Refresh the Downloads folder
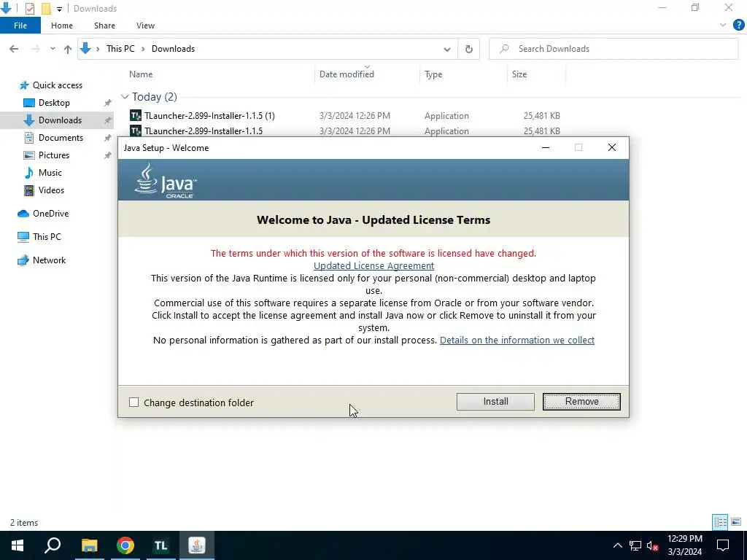This screenshot has height=560, width=747. (x=469, y=49)
